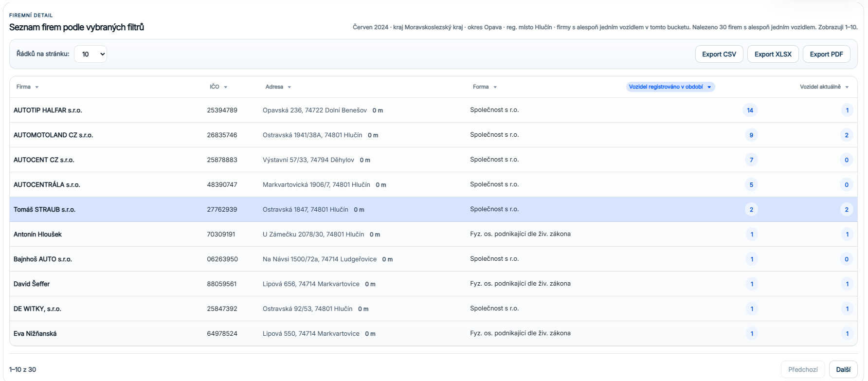Go to next page with Další
The image size is (868, 381).
[843, 369]
